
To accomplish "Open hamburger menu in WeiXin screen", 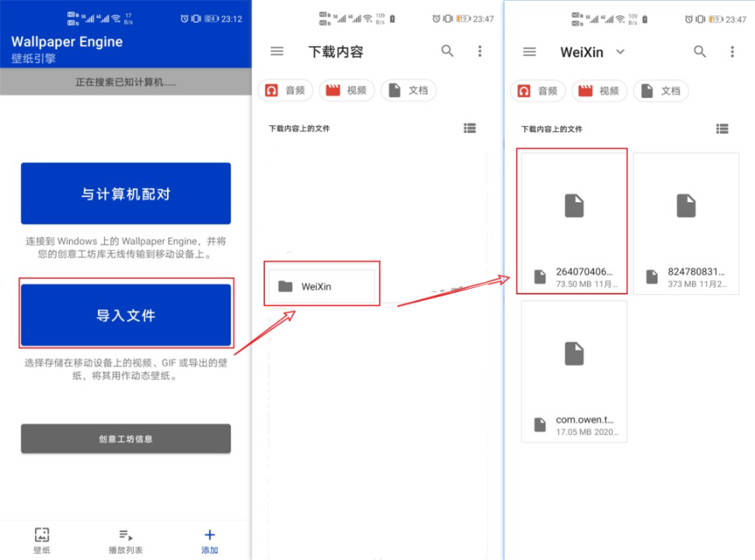I will click(x=530, y=52).
